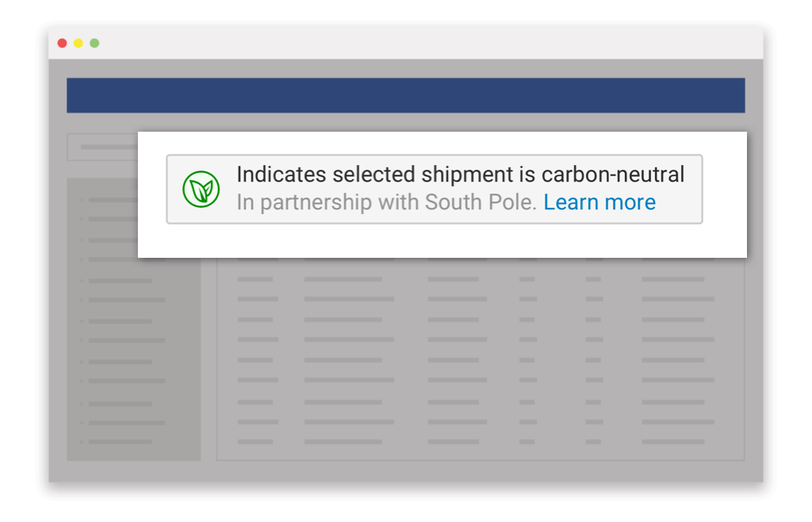Screen dimensions: 812x522
Task: Select the first sidebar item below the popup
Action: click(120, 280)
